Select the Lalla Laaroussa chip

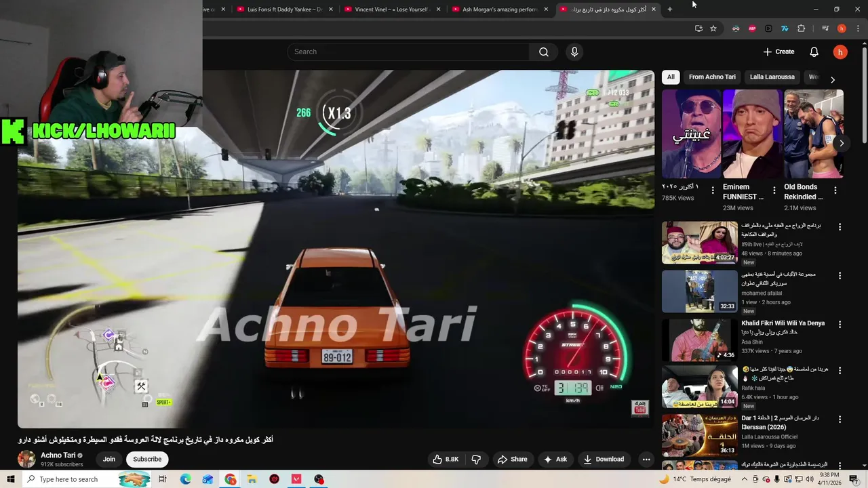tap(772, 77)
